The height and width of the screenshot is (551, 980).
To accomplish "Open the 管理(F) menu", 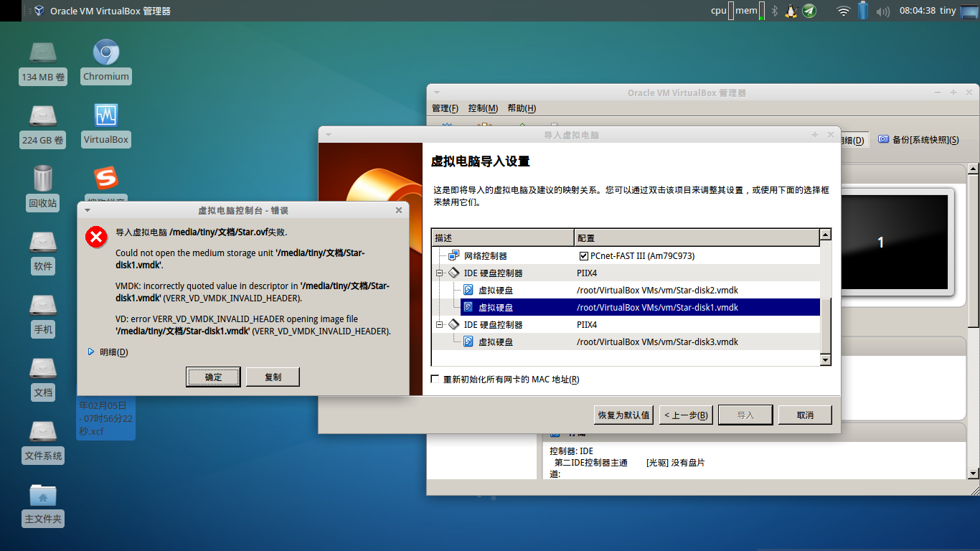I will pos(445,108).
